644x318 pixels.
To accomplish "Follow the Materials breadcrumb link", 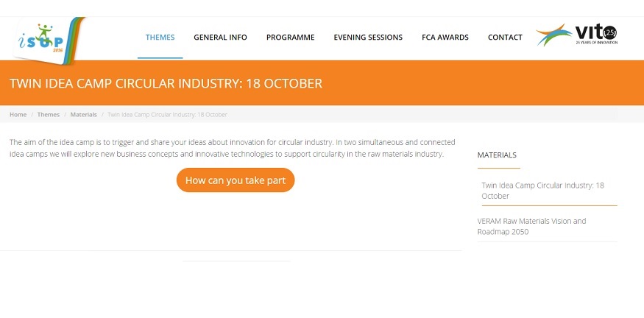I will pos(83,115).
